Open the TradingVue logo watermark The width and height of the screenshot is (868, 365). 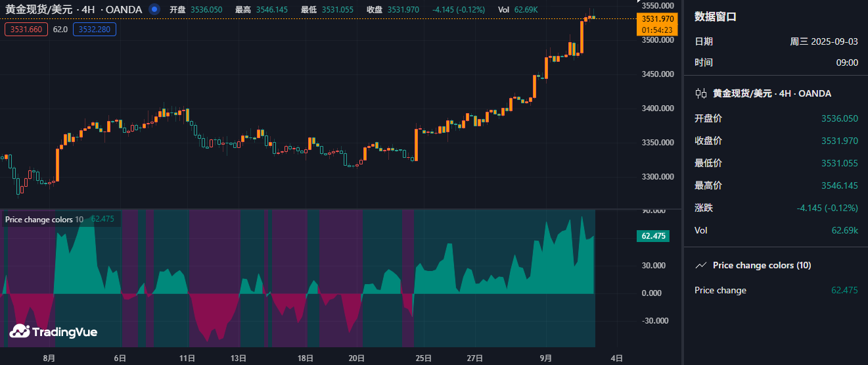click(x=53, y=331)
